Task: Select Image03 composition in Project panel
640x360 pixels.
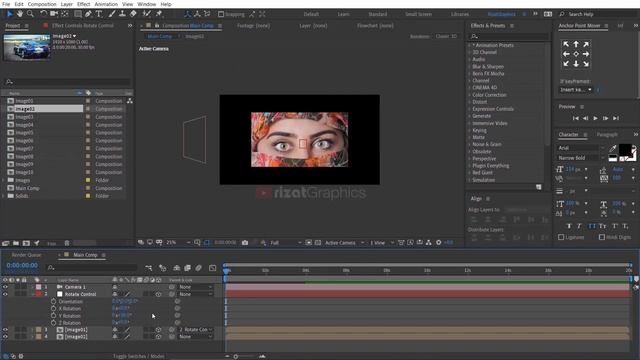Action: [24, 117]
